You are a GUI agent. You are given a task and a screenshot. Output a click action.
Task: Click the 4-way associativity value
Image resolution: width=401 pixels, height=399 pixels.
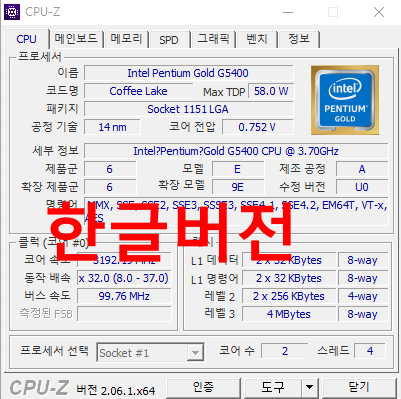pos(363,296)
